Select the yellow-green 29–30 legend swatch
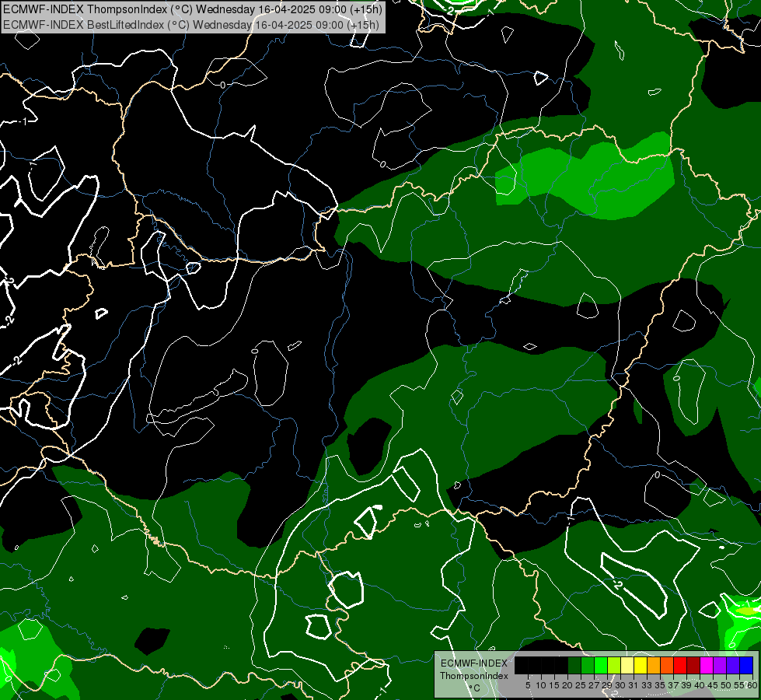Viewport: 761px width, 700px height. (614, 665)
